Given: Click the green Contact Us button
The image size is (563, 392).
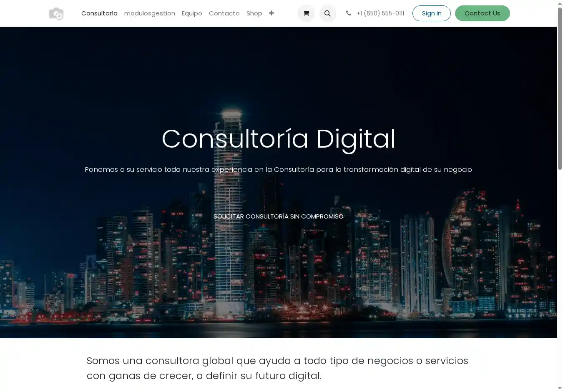Looking at the screenshot, I should tap(482, 13).
